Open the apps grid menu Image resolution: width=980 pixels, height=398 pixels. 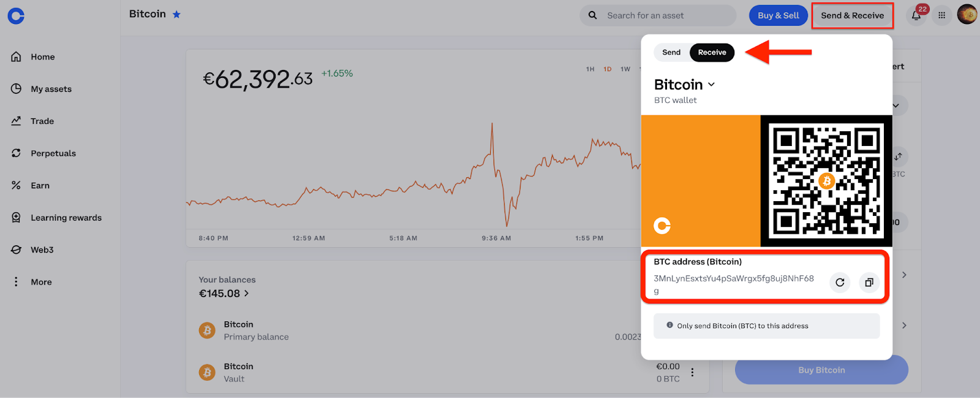[942, 15]
